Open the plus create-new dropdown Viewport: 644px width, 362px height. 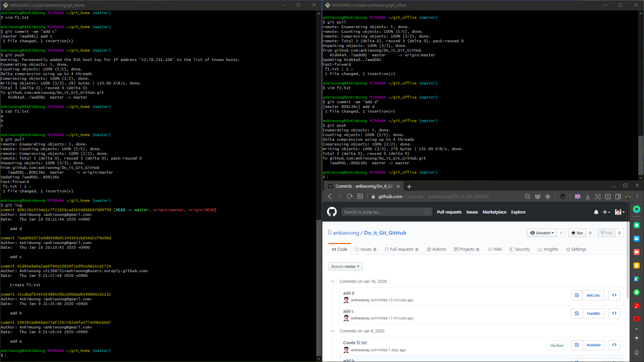click(606, 212)
